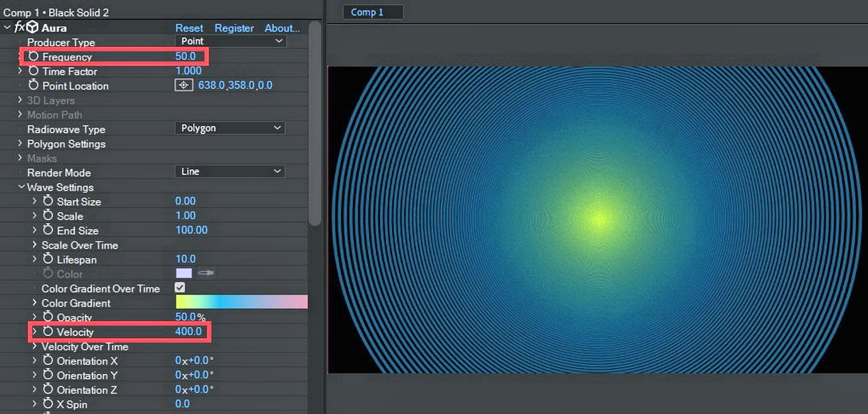Click the Color swatch
Viewport: 868px width, 414px height.
(x=183, y=273)
